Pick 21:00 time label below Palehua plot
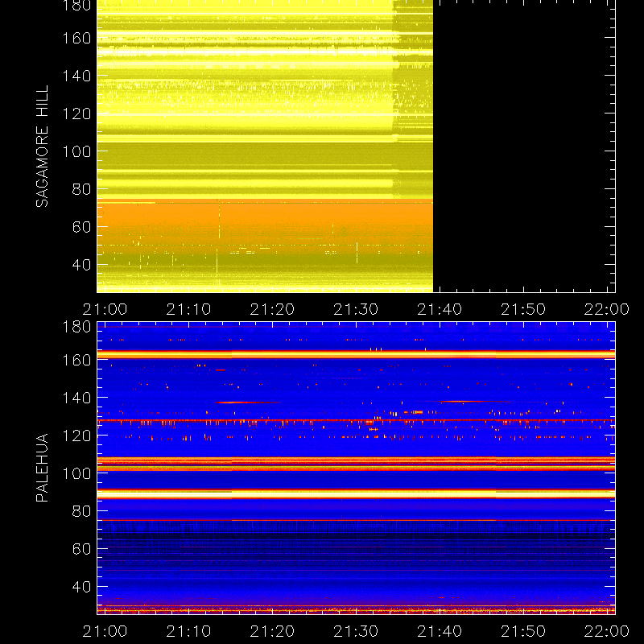Screen dimensions: 644x644 click(105, 631)
